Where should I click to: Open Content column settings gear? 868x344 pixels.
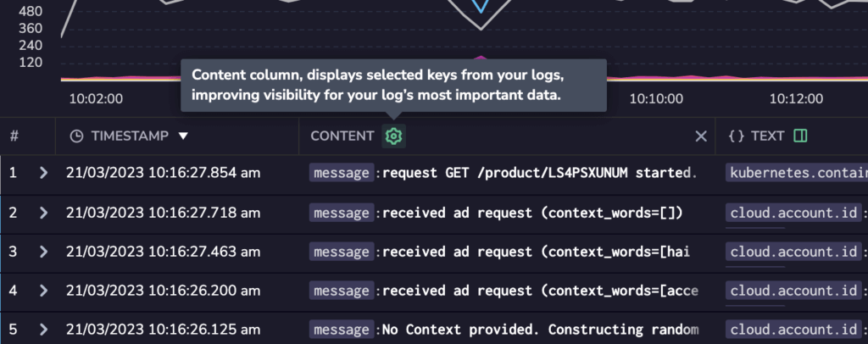click(x=393, y=136)
